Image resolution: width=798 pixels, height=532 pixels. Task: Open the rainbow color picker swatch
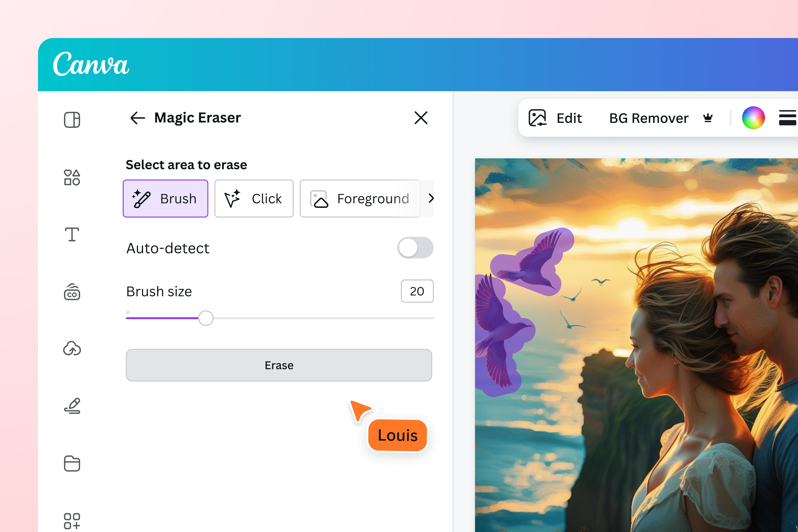pos(753,118)
